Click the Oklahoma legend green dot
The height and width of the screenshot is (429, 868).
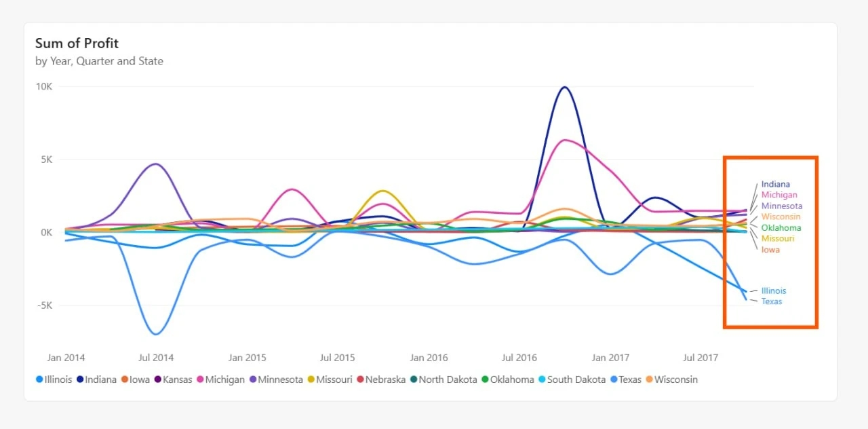[485, 379]
